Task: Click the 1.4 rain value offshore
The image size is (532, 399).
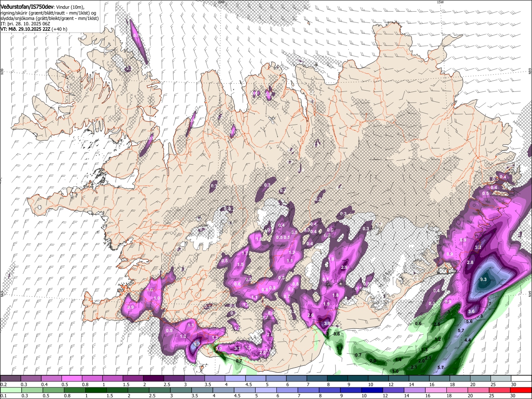Action: coord(398,359)
